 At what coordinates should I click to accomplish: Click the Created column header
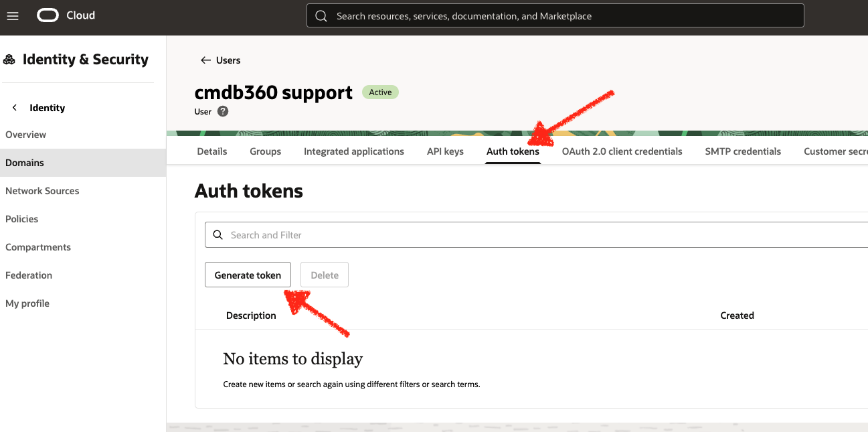(737, 315)
